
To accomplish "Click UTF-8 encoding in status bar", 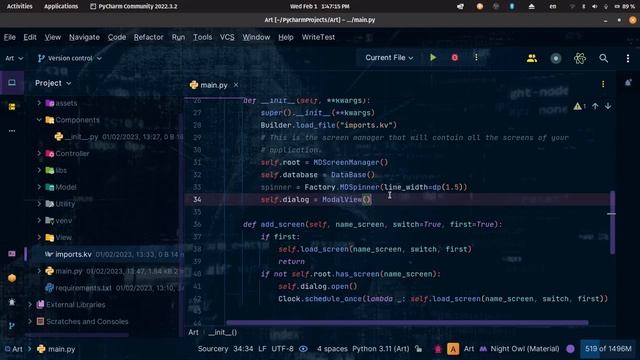I will click(282, 349).
